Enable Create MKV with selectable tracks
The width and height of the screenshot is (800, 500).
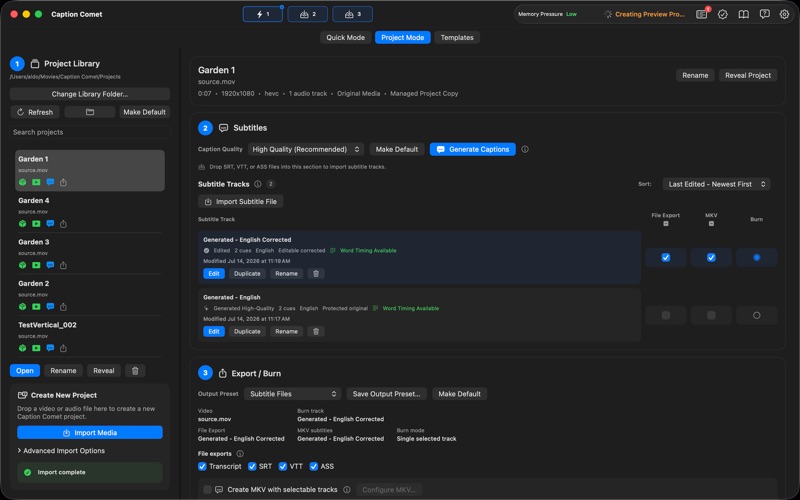pyautogui.click(x=207, y=489)
